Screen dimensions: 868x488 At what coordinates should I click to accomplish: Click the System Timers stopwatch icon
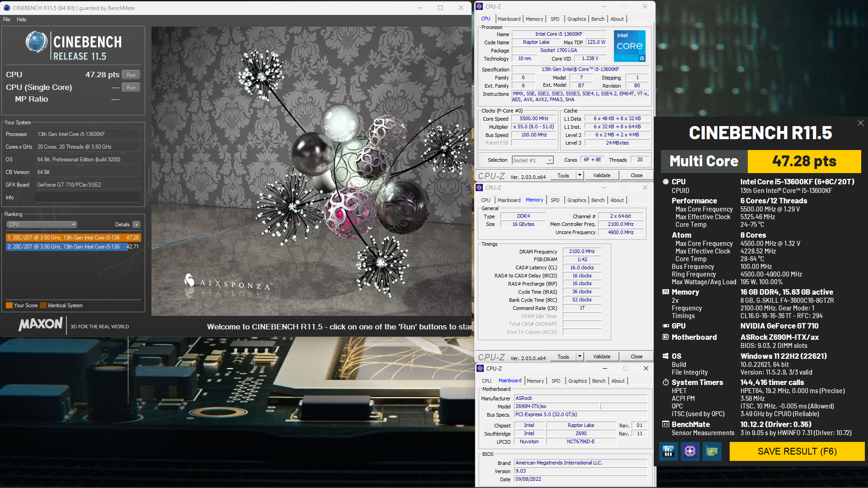coord(665,382)
